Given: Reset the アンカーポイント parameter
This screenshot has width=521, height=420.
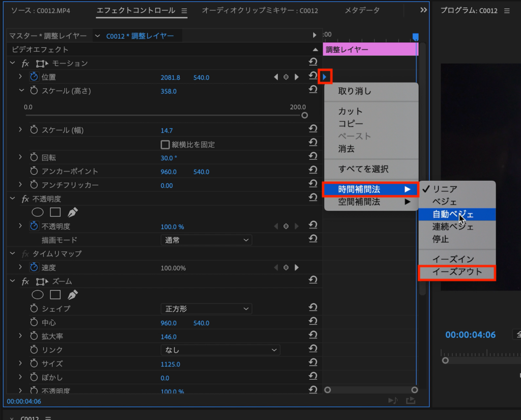Looking at the screenshot, I should pyautogui.click(x=313, y=170).
